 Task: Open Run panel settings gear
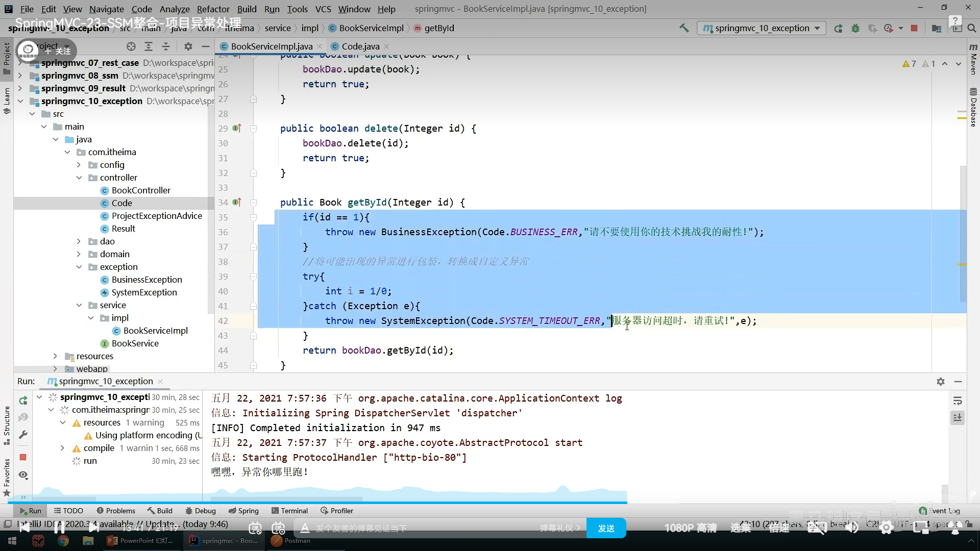(940, 382)
